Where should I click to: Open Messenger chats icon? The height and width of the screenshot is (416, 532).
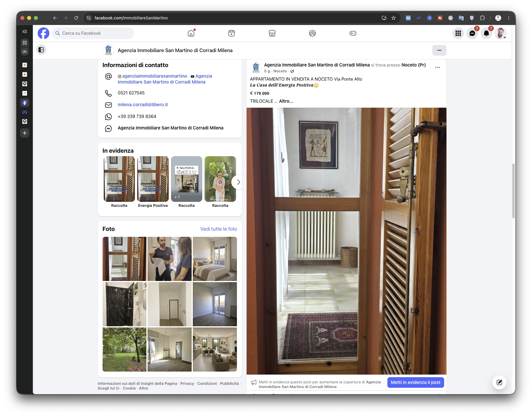point(472,33)
